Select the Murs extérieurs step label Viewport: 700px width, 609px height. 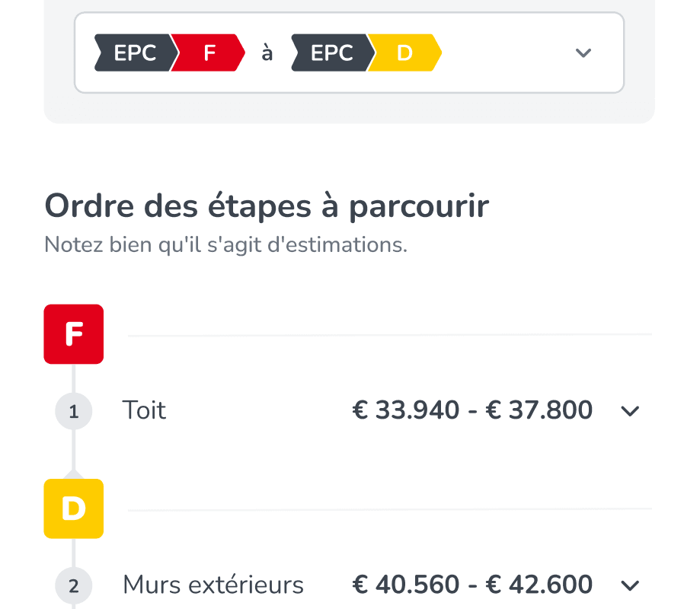pos(213,585)
